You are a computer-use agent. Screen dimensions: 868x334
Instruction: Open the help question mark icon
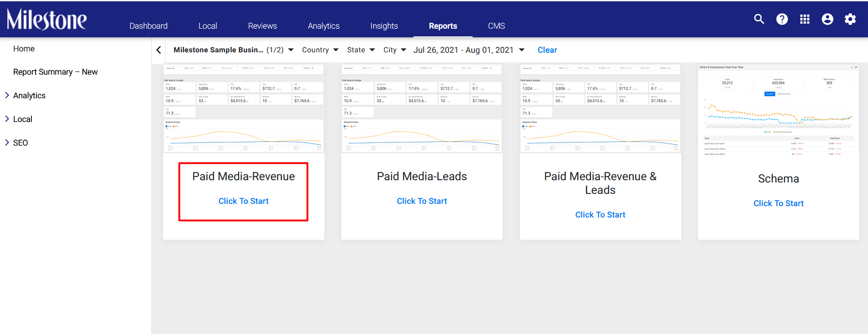tap(782, 19)
